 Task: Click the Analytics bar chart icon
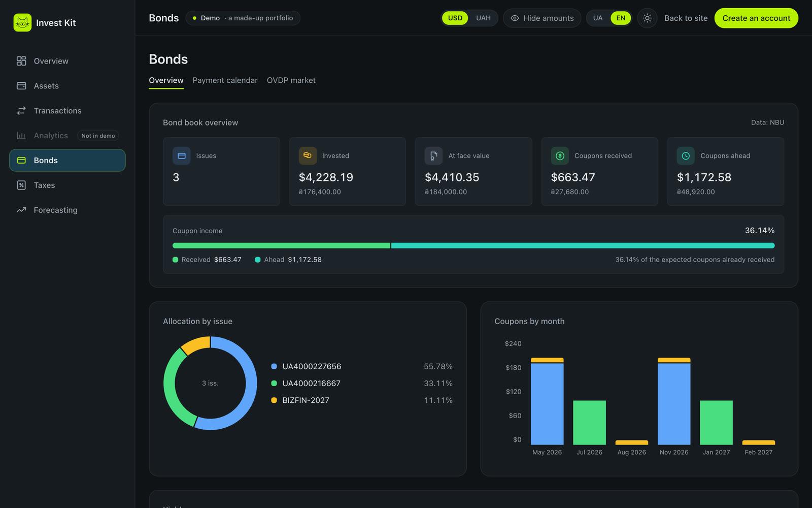click(21, 136)
